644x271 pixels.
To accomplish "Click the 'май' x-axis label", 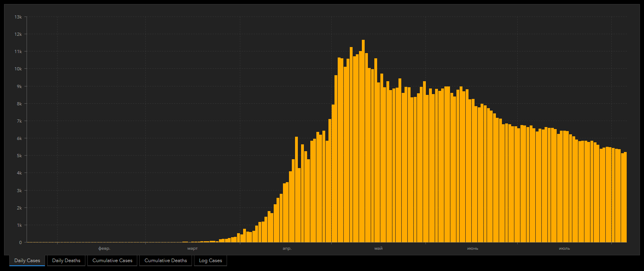I will pos(378,248).
